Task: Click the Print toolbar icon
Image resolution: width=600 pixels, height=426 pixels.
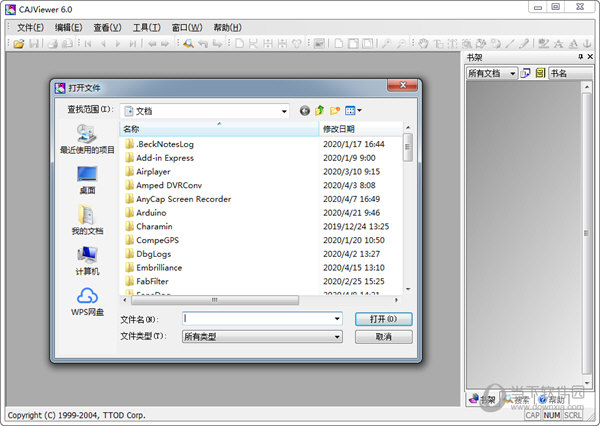Action: click(53, 44)
